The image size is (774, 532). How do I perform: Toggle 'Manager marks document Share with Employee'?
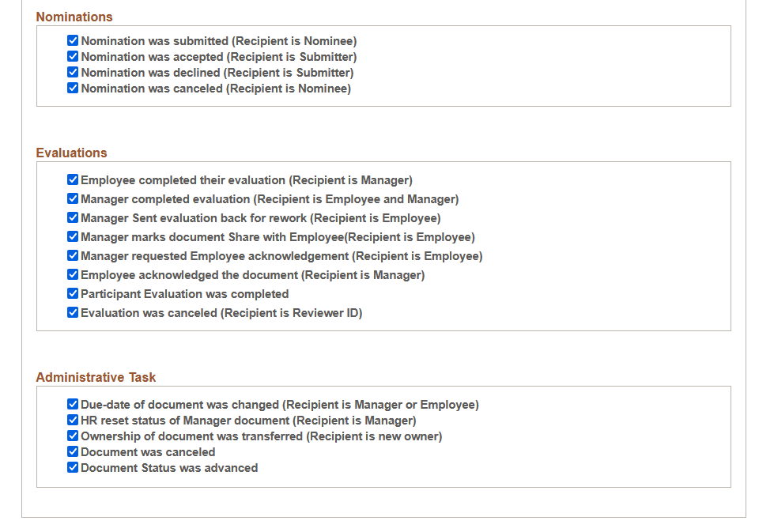73,236
